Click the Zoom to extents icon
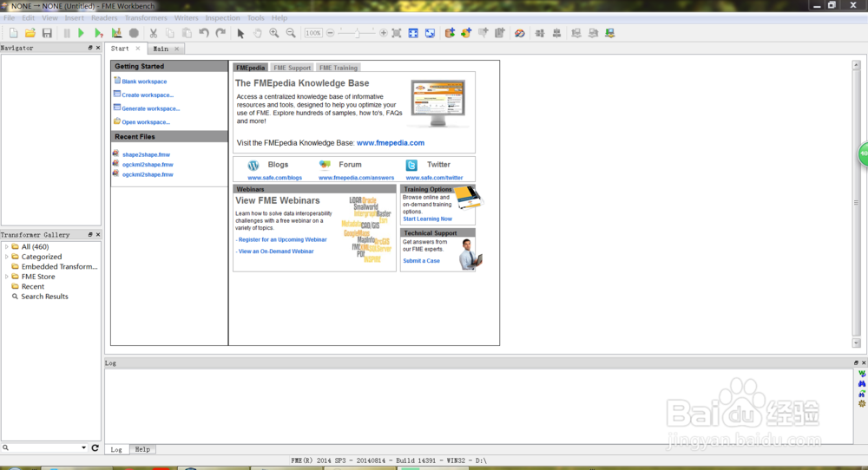 pyautogui.click(x=397, y=33)
